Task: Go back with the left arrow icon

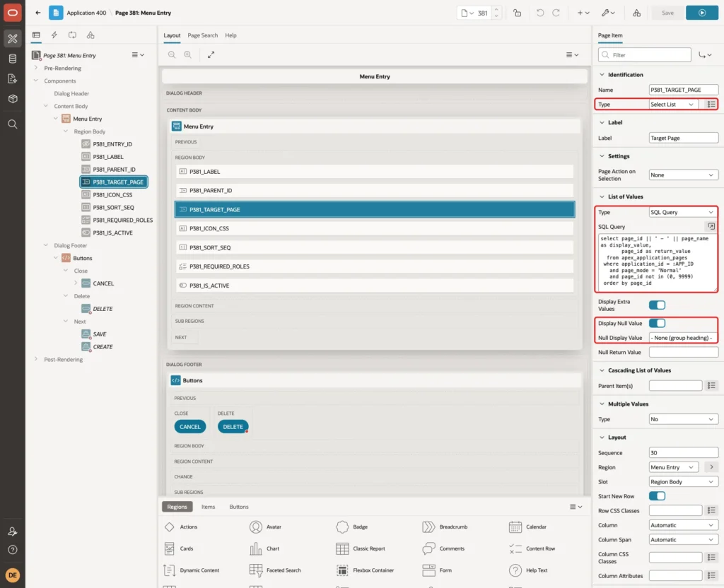Action: (x=38, y=13)
